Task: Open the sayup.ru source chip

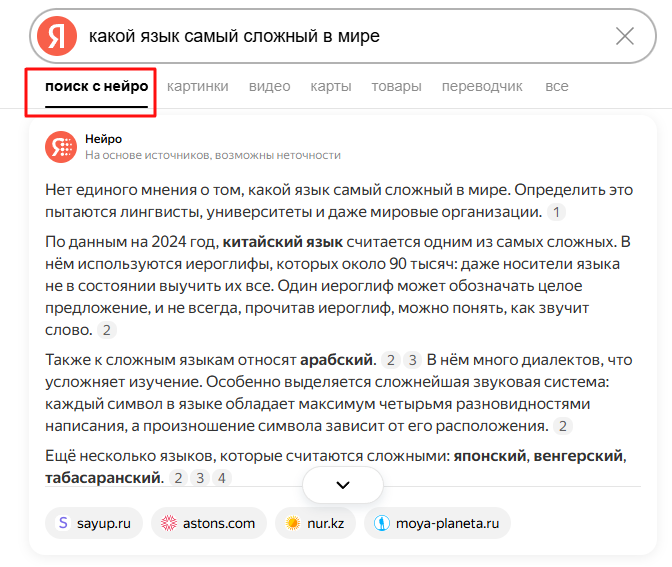Action: (94, 523)
